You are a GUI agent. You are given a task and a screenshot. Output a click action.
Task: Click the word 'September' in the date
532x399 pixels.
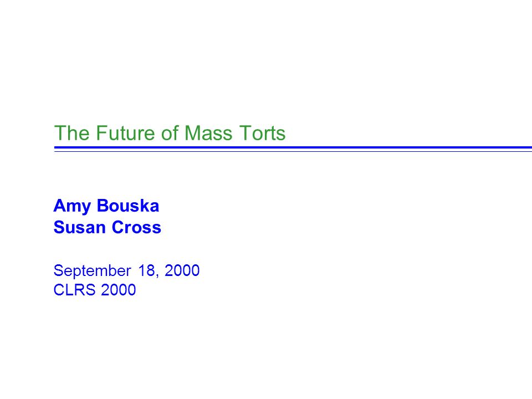pos(93,271)
